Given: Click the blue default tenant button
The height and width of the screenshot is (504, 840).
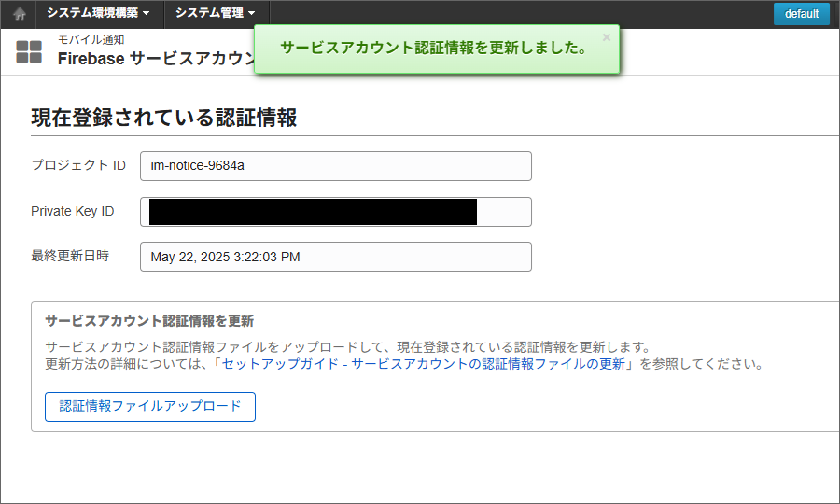Looking at the screenshot, I should tap(801, 14).
